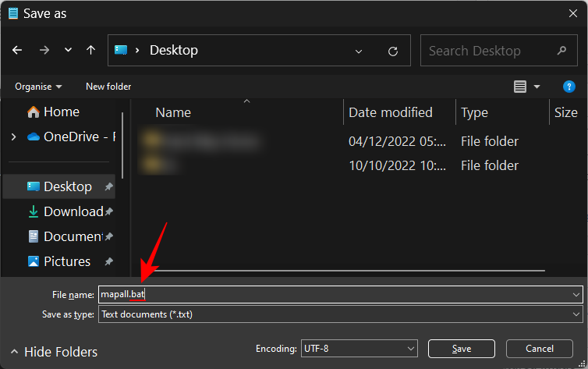Image resolution: width=588 pixels, height=369 pixels.
Task: Click the forward navigation arrow
Action: [44, 50]
